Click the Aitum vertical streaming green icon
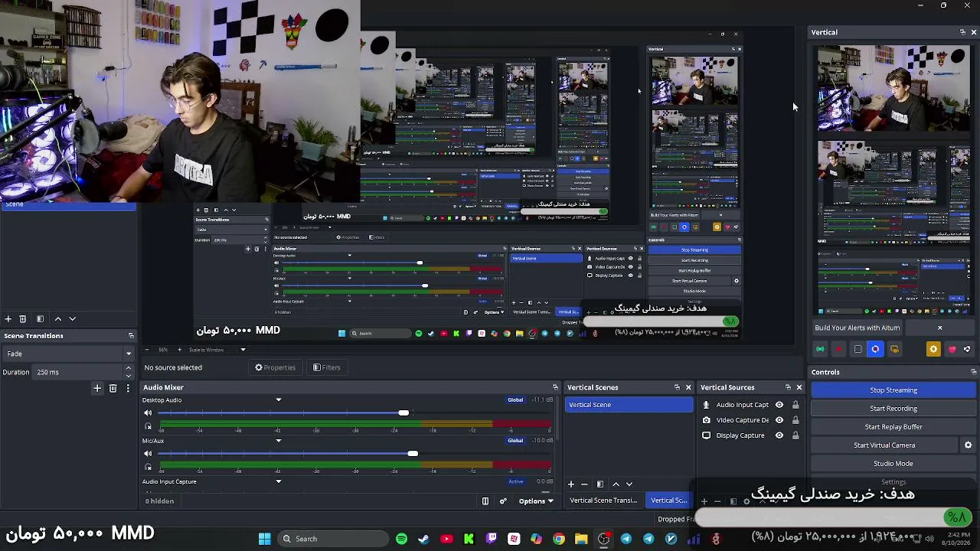Viewport: 980px width, 551px height. click(x=820, y=349)
